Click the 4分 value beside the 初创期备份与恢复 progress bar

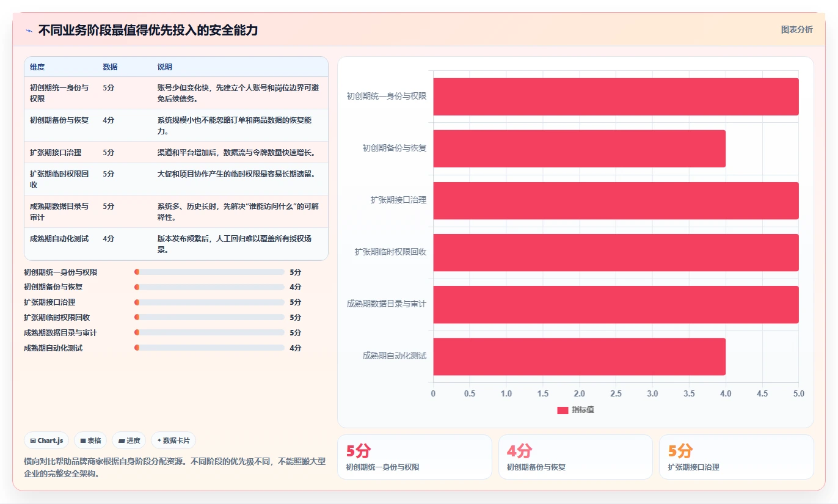coord(296,287)
